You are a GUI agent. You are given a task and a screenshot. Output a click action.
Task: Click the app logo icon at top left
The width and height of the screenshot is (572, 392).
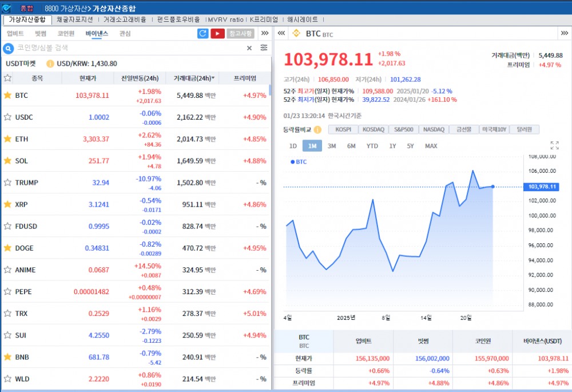(x=6, y=7)
